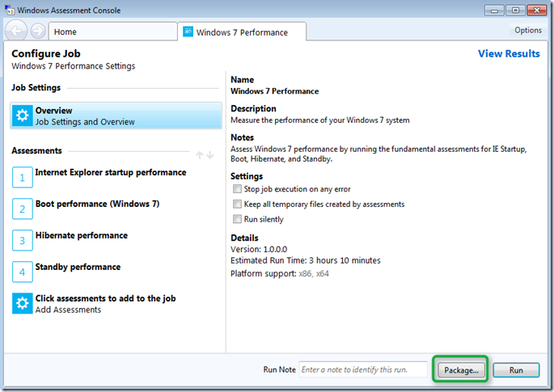Click the number 2 assessment icon

pyautogui.click(x=23, y=209)
